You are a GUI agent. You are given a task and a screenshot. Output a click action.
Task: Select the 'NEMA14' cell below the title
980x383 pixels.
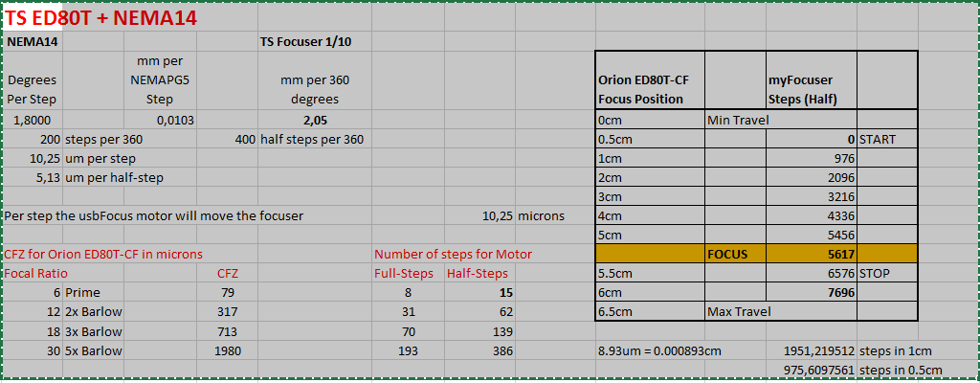(x=32, y=42)
